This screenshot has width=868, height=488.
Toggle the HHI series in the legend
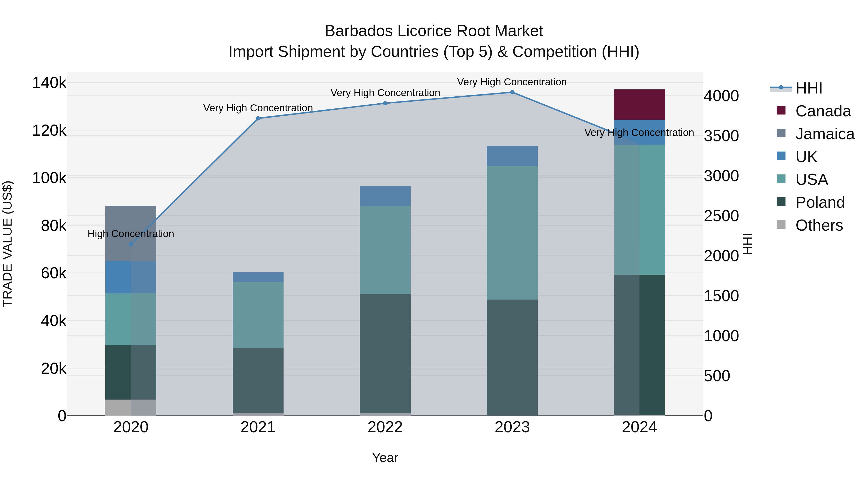797,88
